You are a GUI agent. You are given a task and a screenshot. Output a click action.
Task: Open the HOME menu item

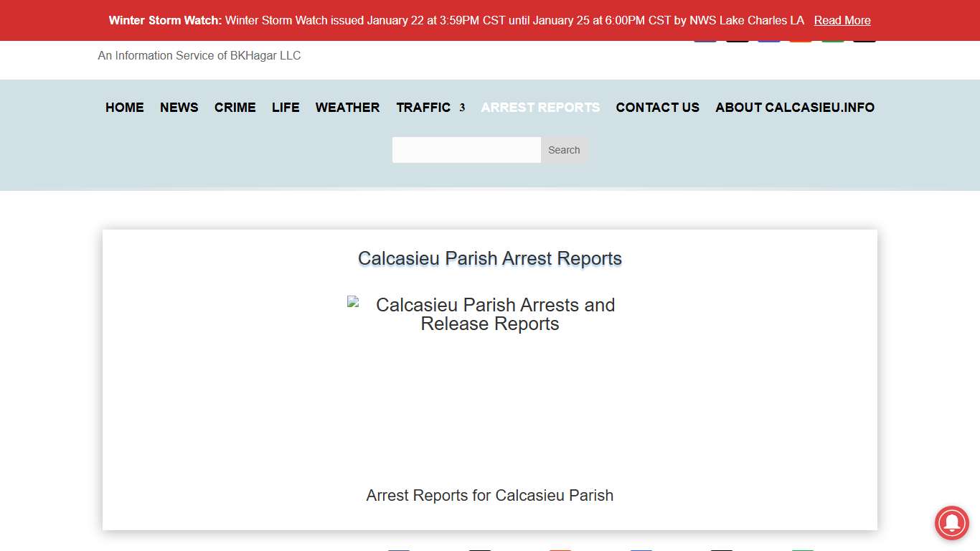click(x=124, y=108)
